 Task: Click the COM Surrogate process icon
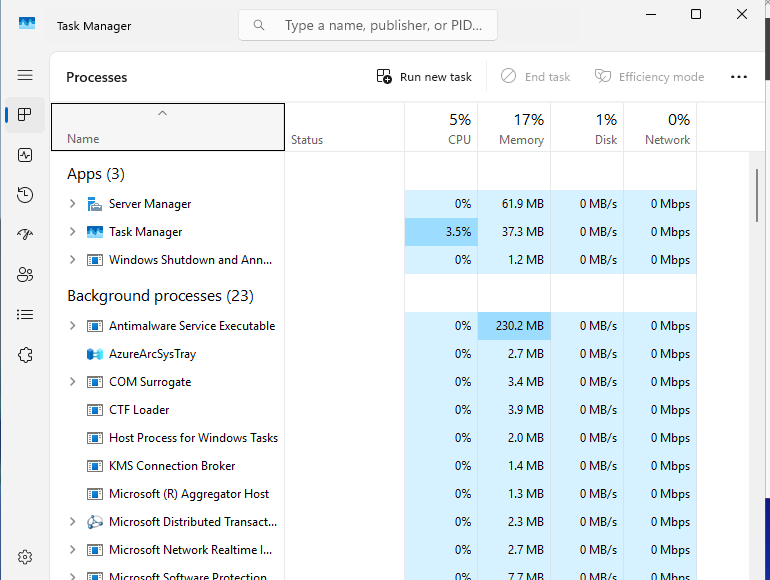95,382
